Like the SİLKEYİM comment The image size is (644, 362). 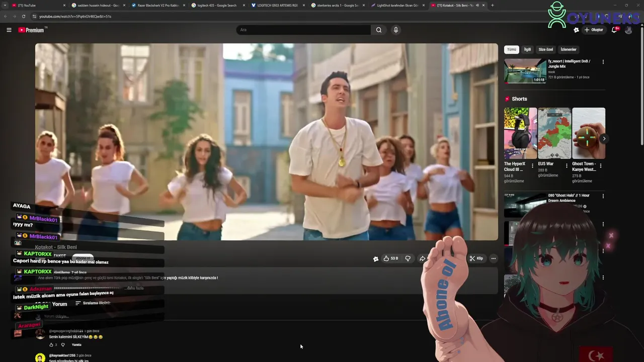pyautogui.click(x=51, y=345)
